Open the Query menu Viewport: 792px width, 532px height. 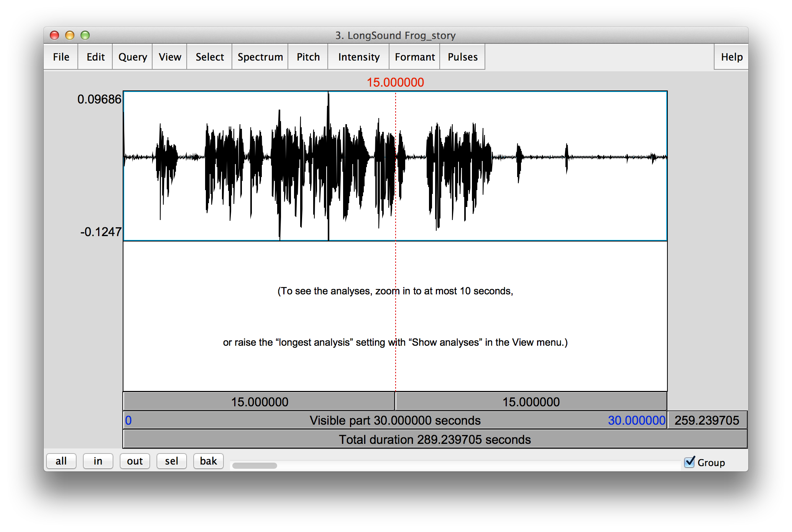coord(133,57)
